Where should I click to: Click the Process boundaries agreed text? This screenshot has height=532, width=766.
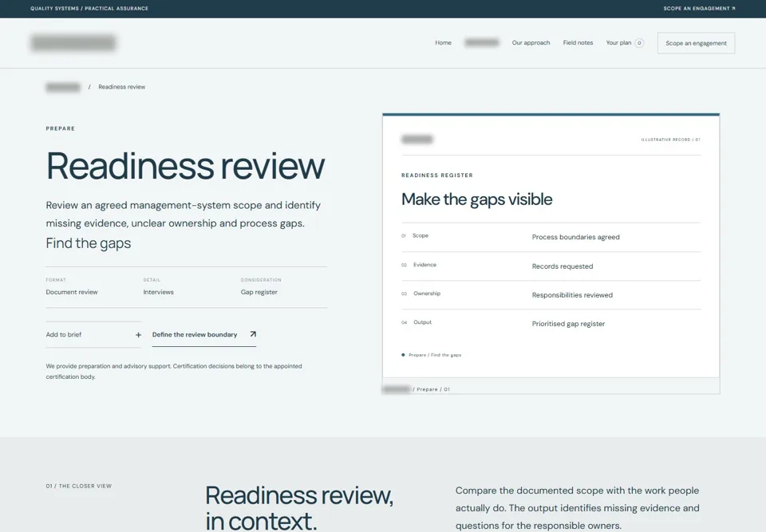(x=575, y=237)
